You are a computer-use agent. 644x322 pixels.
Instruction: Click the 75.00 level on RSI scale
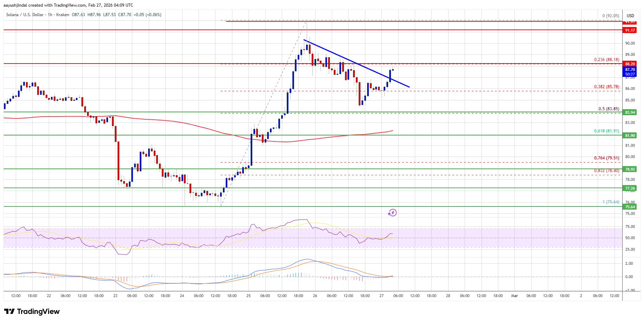(x=630, y=226)
